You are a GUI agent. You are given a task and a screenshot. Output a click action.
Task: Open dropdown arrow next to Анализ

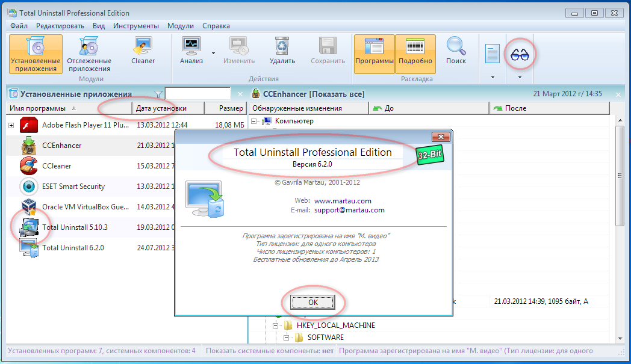(213, 53)
